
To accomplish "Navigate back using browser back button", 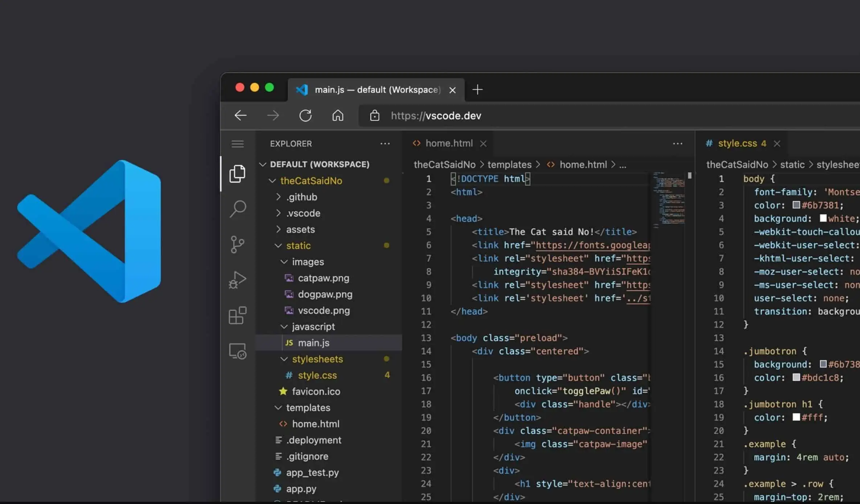I will (239, 115).
